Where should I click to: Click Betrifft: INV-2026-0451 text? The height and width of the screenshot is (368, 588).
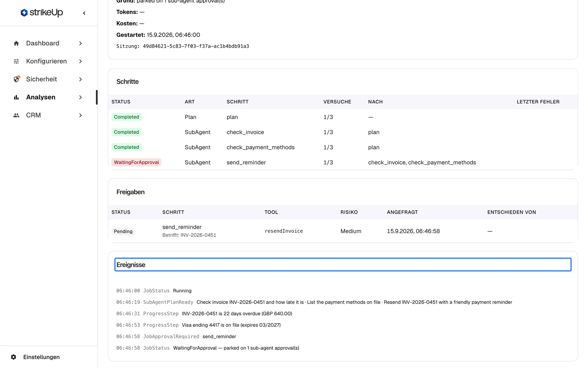coord(189,235)
